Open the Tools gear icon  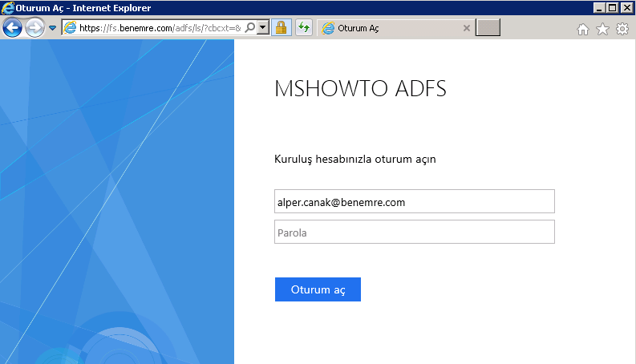(622, 29)
